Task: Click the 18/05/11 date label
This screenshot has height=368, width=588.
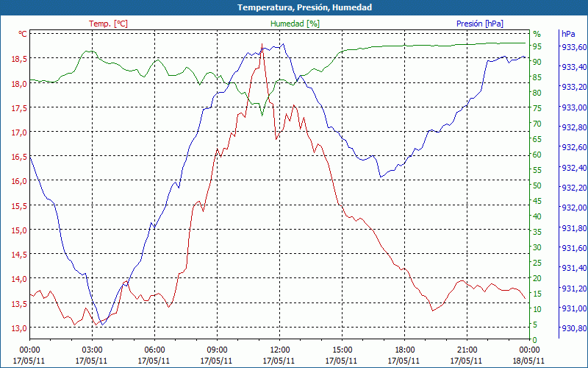Action: tap(528, 361)
